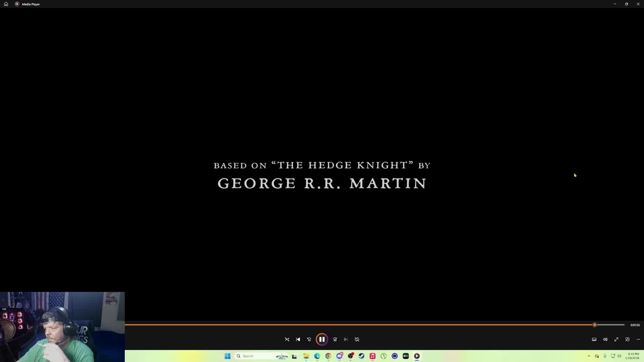Open Apple TV from the taskbar
Viewport: 644px width, 362px height.
click(406, 356)
